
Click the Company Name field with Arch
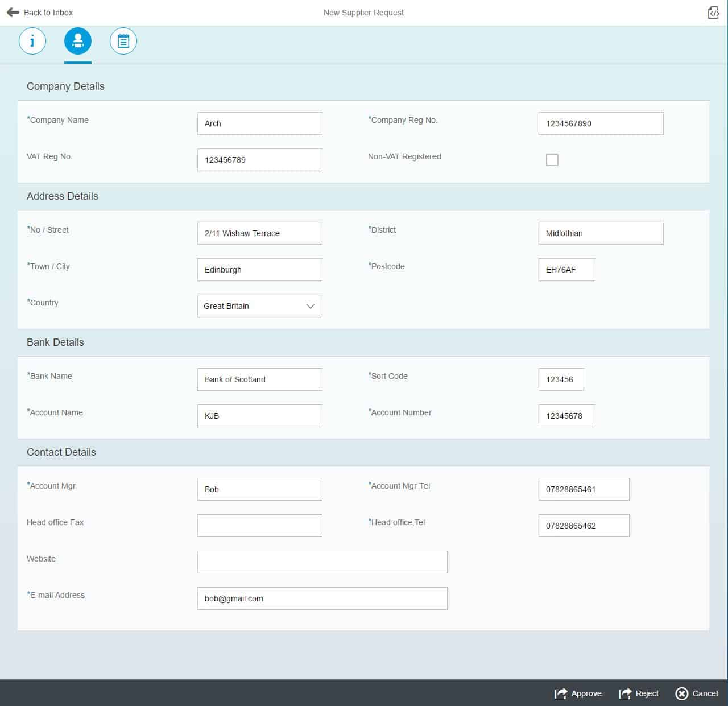[260, 123]
